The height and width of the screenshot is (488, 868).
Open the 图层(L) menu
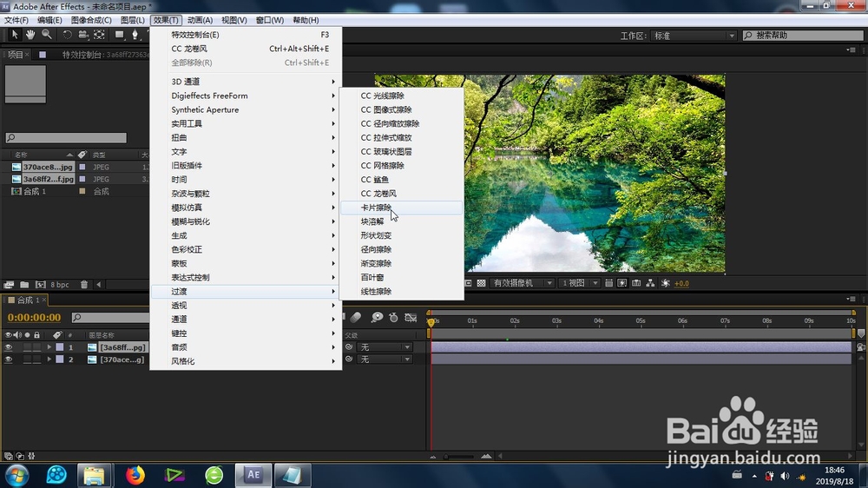[132, 20]
